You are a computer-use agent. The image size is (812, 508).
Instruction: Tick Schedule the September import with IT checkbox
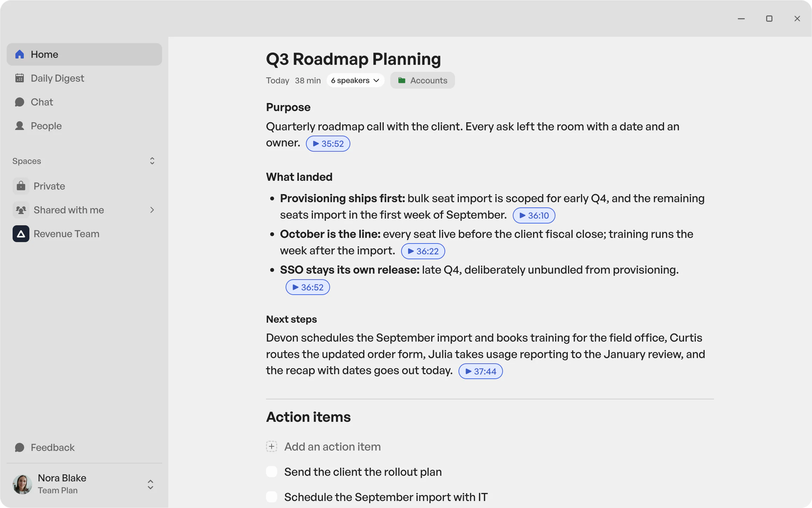(x=272, y=497)
